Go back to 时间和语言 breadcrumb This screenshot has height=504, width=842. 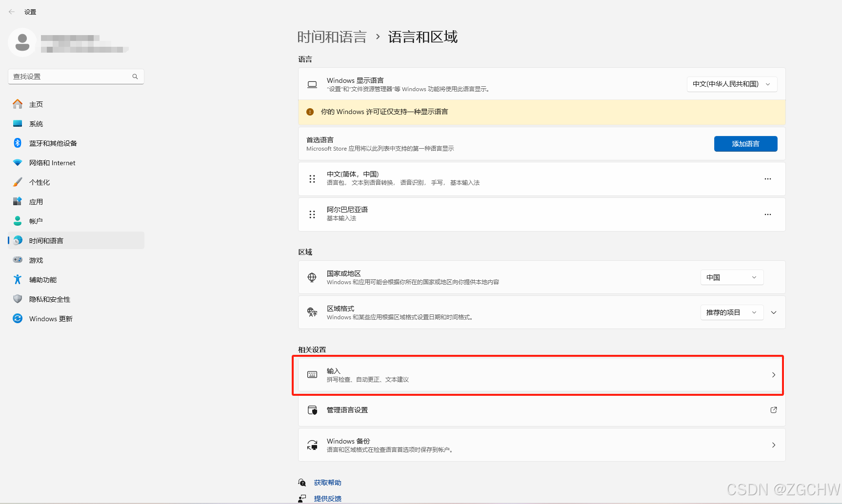332,37
